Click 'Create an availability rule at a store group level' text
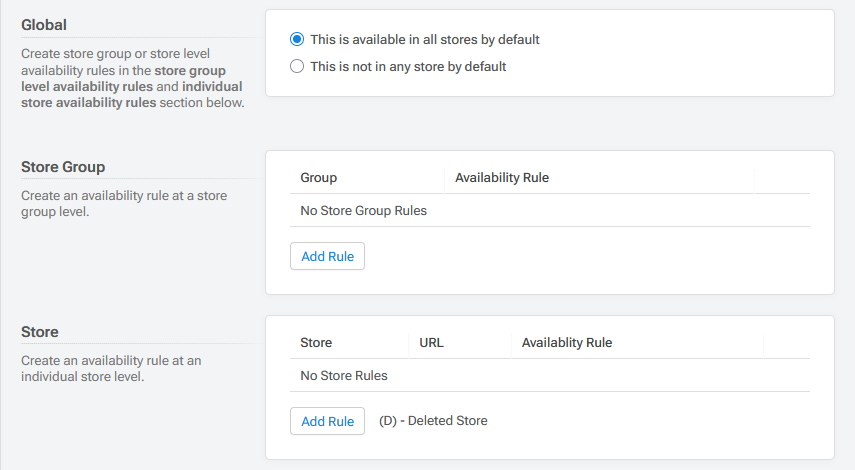Screen dimensions: 855x470 (124, 203)
